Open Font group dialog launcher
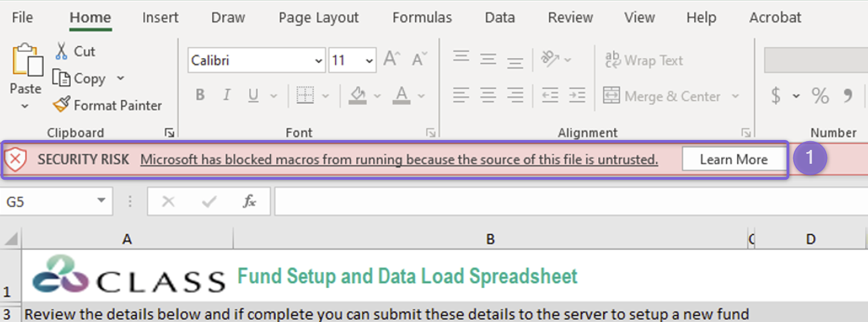The width and height of the screenshot is (868, 322). tap(430, 132)
